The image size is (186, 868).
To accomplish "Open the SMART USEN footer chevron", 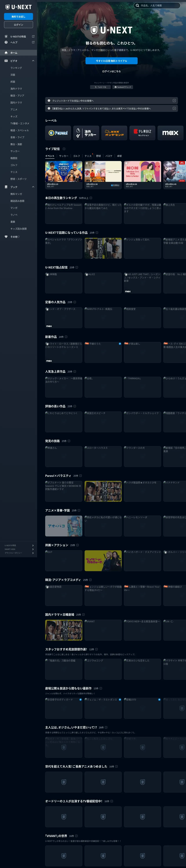I will click(x=33, y=549).
